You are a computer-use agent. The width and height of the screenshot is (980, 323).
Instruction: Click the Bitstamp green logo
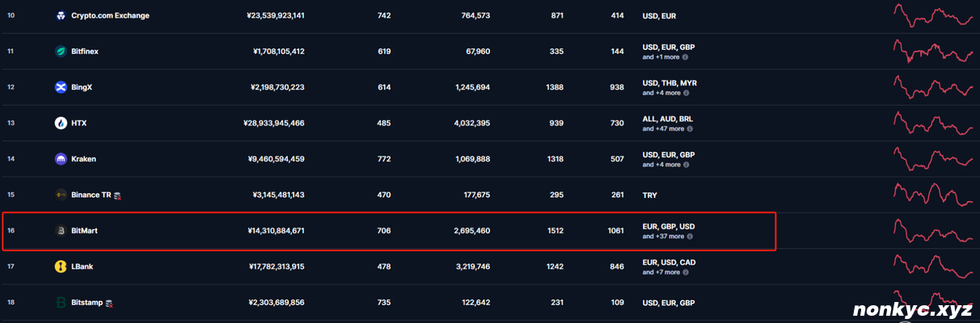pyautogui.click(x=61, y=303)
